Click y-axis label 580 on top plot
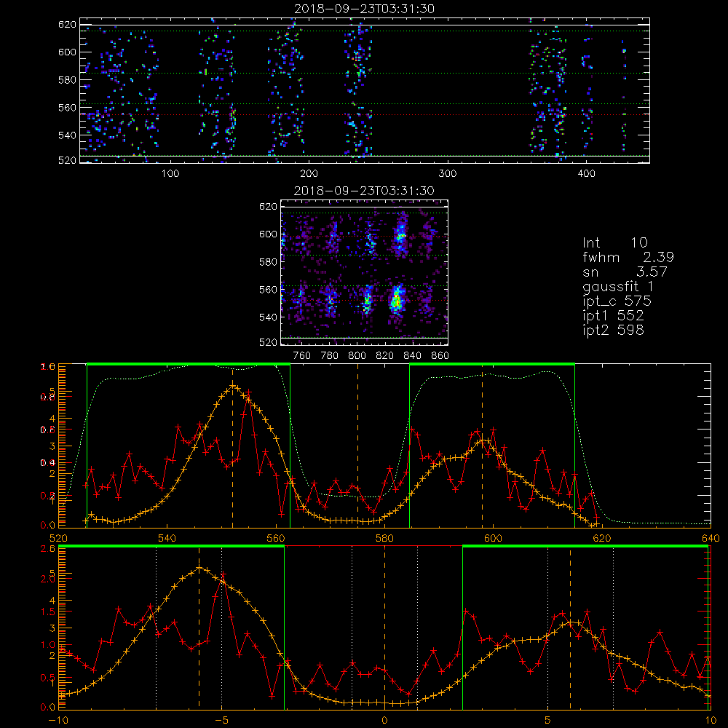 [67, 80]
